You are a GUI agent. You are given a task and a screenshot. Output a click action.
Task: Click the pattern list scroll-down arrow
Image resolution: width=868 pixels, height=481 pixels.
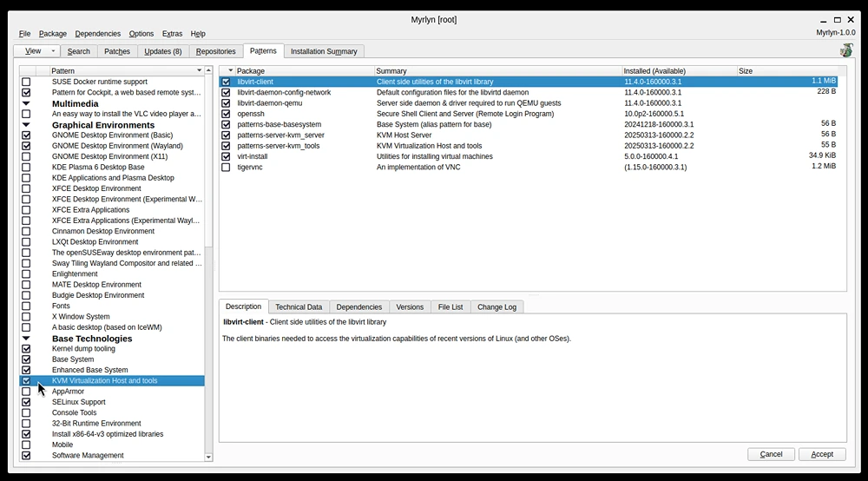point(208,458)
